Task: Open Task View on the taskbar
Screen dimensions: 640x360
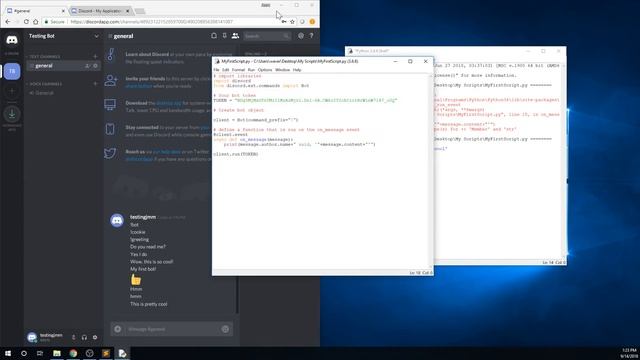Action: pyautogui.click(x=40, y=353)
